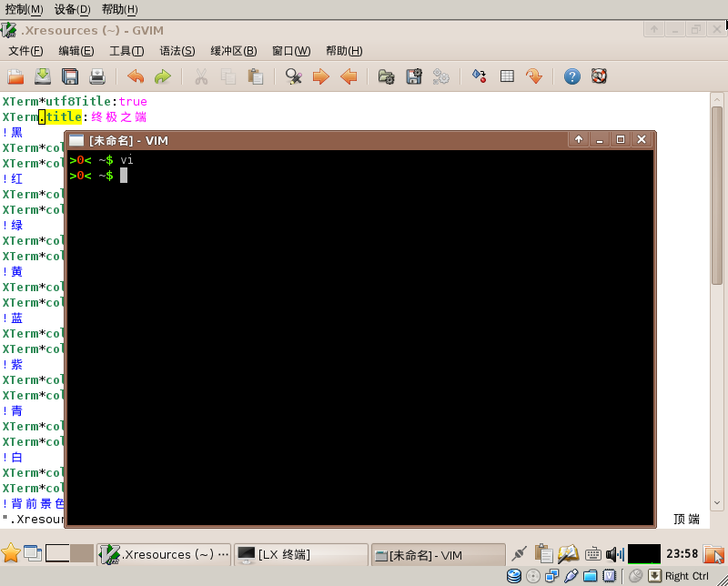Activate .Xresources GVIM taskbar button
Screen dimensions: 728x586
pos(164,554)
